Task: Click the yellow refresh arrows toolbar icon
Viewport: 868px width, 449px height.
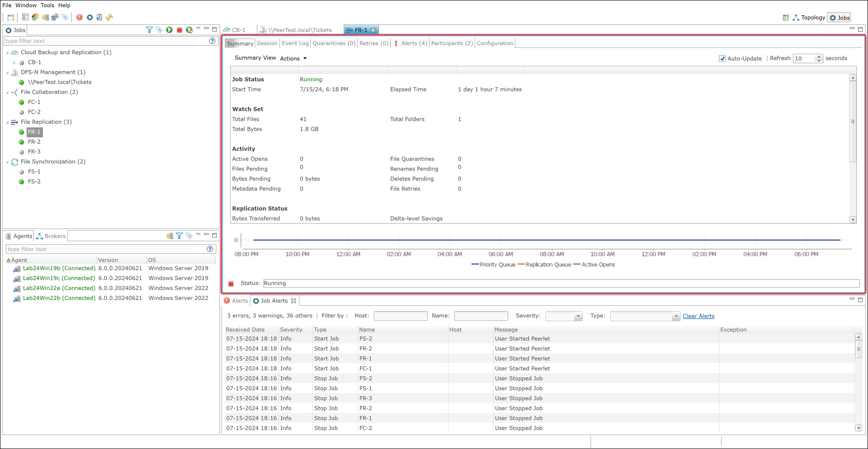Action: [x=109, y=17]
